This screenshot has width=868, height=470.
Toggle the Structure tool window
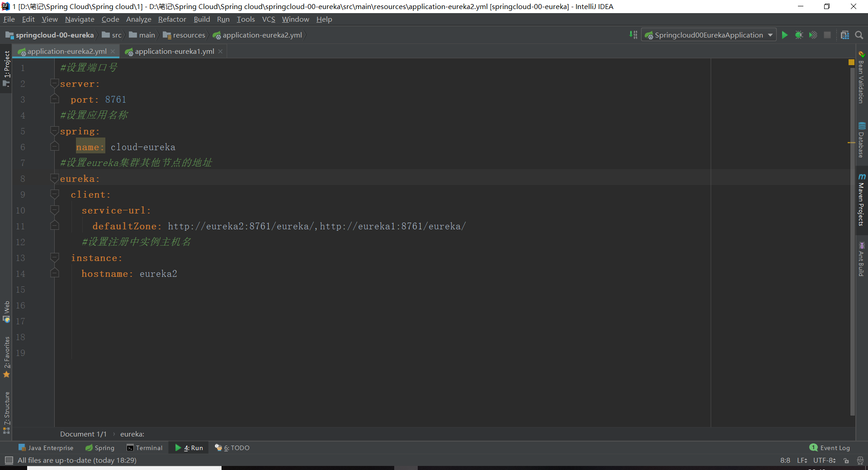tap(6, 413)
